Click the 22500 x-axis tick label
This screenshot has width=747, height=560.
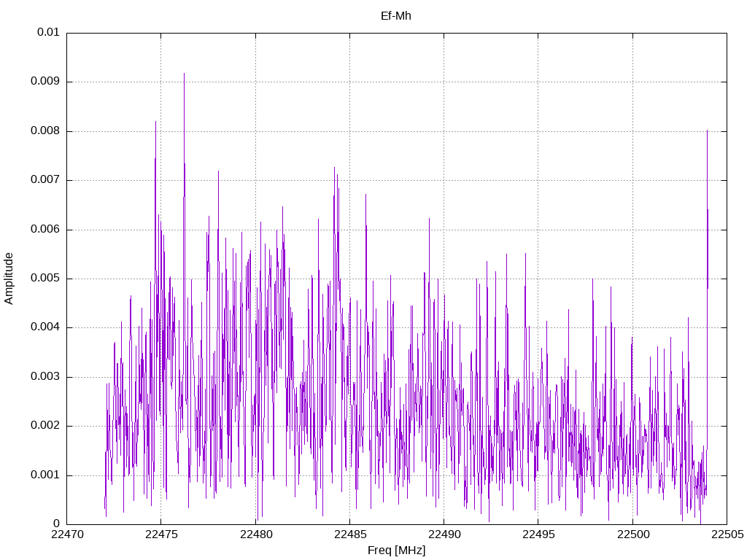click(633, 534)
